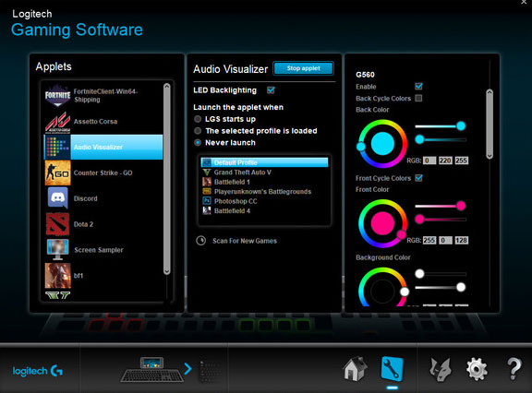Click the G560 panel scrollbar up arrow
Viewport: 532px width, 393px height.
pos(490,92)
